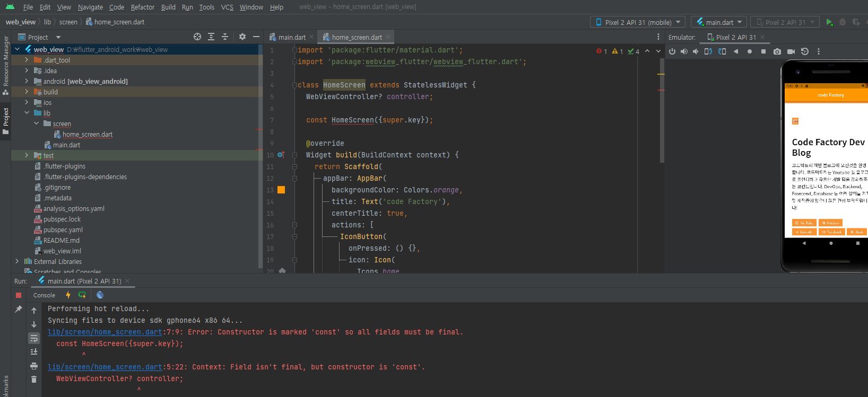Select pubspec.yaml in the project tree
The image size is (868, 397).
click(63, 230)
